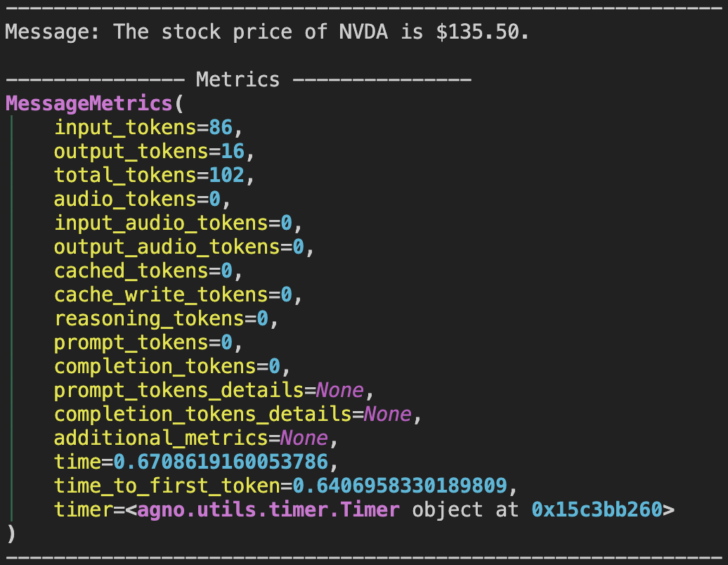Click the input_tokens value 86
Screen dimensions: 728x565
click(x=221, y=127)
